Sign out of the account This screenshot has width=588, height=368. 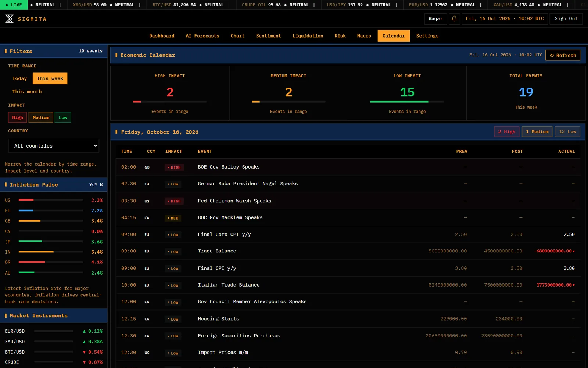[566, 19]
